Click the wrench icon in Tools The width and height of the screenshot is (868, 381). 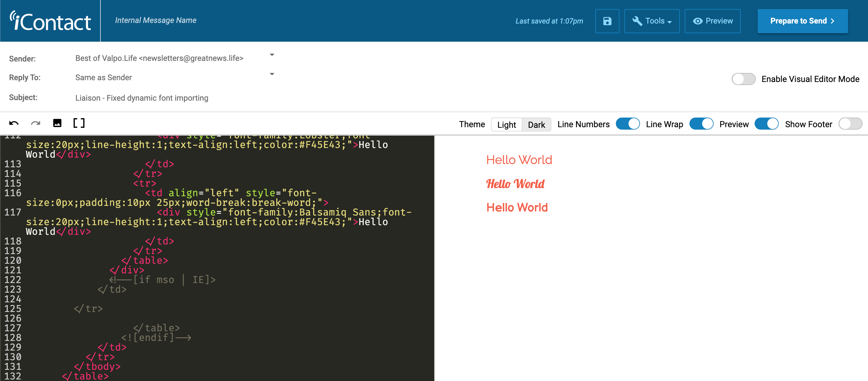point(637,21)
